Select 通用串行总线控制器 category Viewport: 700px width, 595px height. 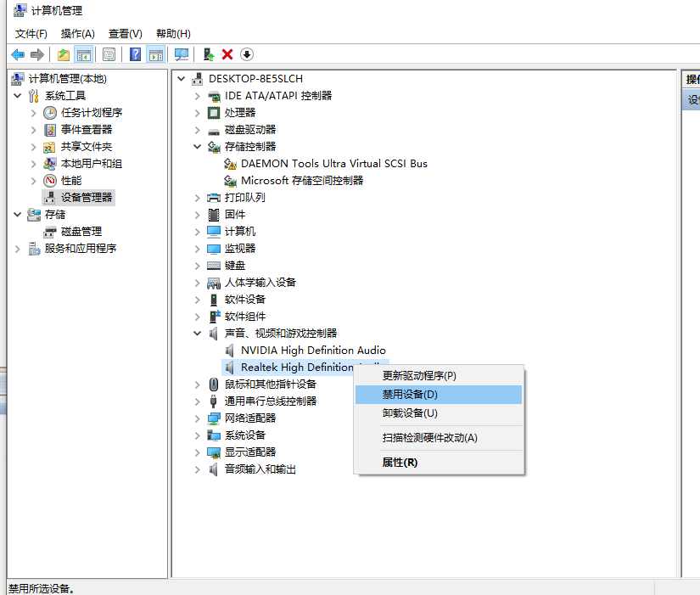[271, 401]
